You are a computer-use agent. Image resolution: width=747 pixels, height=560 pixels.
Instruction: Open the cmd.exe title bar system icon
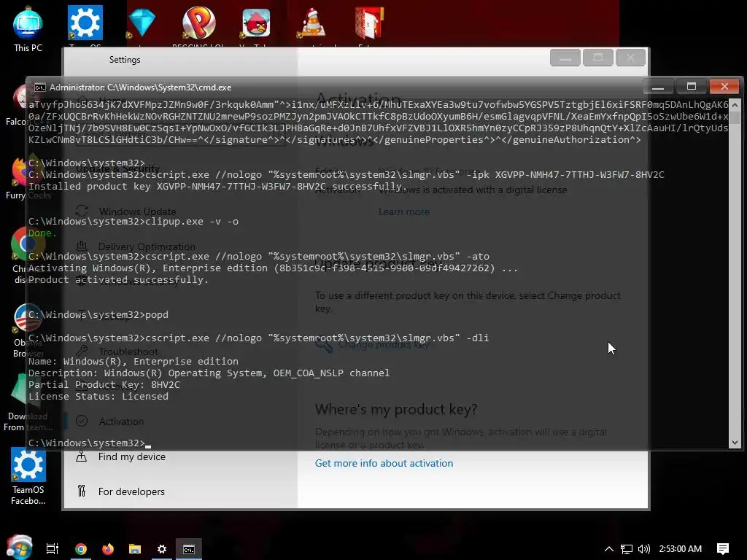[40, 87]
